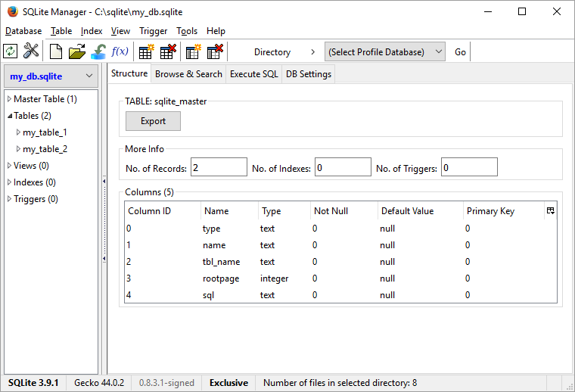Switch to Browse & Search tab
Image resolution: width=575 pixels, height=392 pixels.
click(188, 74)
